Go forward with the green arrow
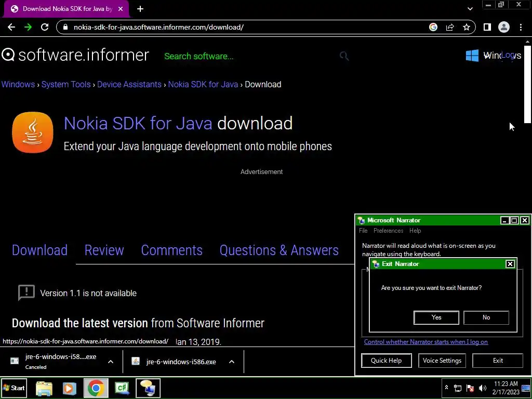 tap(28, 28)
